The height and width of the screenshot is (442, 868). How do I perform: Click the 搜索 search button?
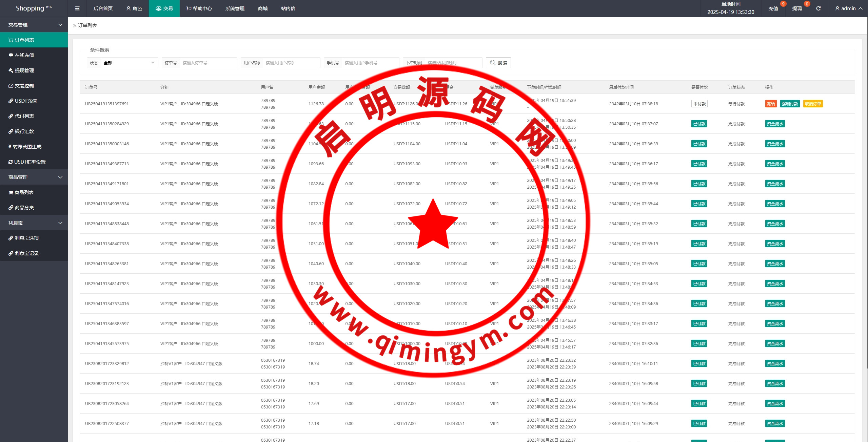point(498,63)
